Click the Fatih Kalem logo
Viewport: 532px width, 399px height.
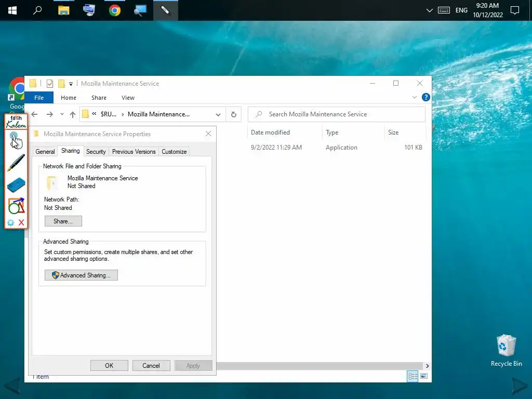pos(16,122)
